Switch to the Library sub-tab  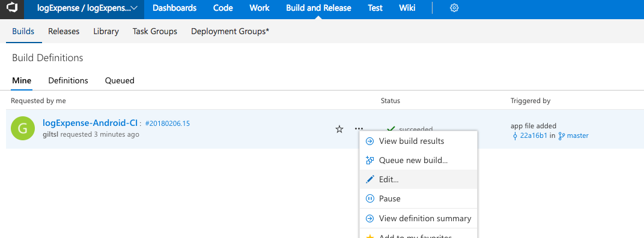tap(106, 31)
